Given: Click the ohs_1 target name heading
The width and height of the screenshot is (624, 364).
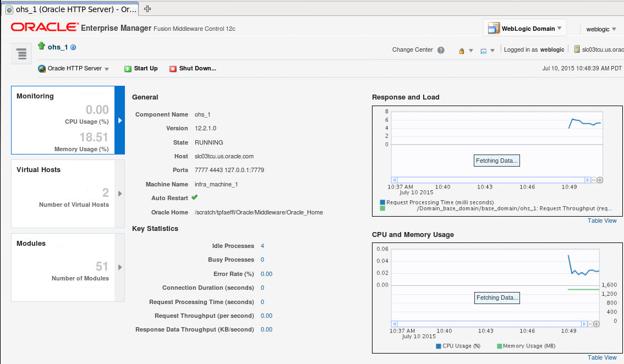Looking at the screenshot, I should pos(58,47).
